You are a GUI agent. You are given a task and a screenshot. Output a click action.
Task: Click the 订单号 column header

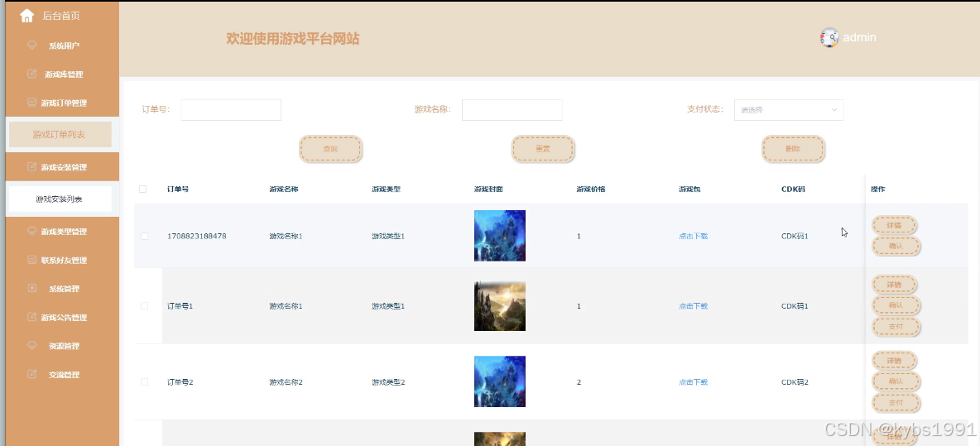coord(178,189)
